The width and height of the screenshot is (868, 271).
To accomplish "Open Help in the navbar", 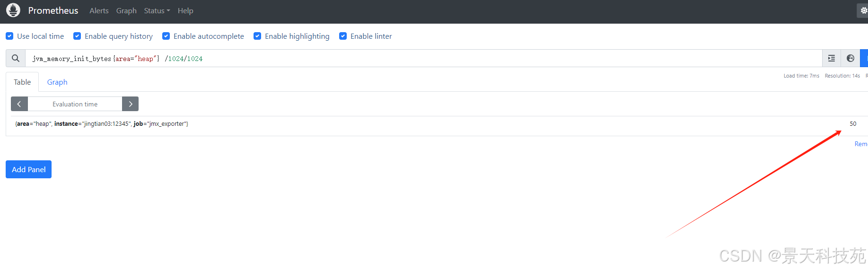I will (185, 10).
